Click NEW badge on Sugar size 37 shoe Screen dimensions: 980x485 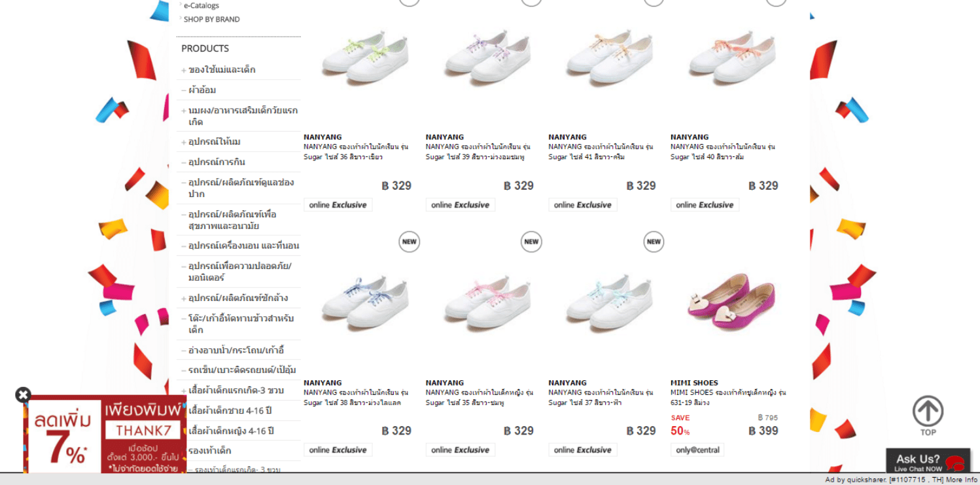click(x=654, y=242)
